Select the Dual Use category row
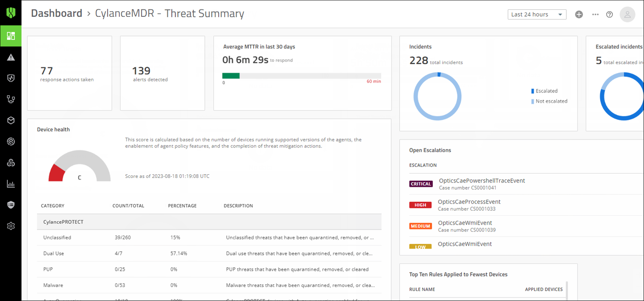 (209, 253)
